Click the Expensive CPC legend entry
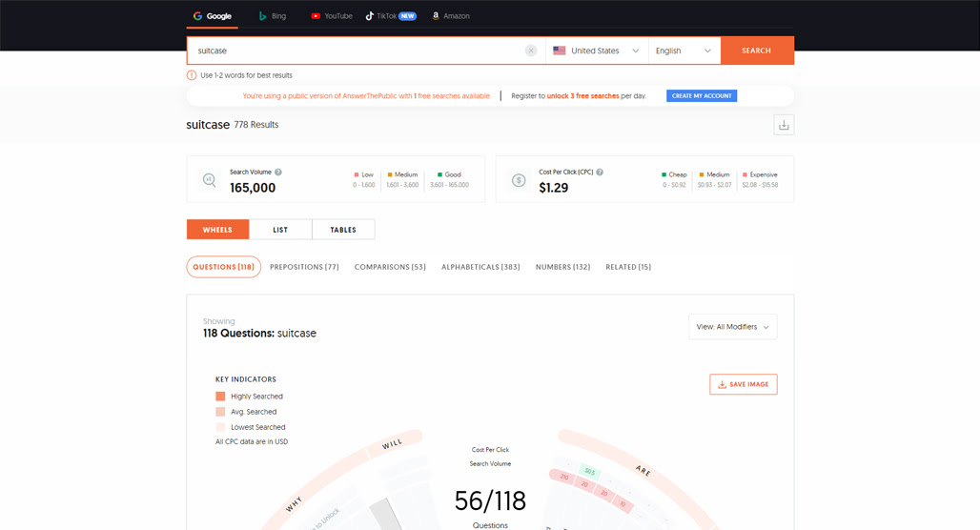Viewport: 980px width, 530px height. tap(760, 179)
